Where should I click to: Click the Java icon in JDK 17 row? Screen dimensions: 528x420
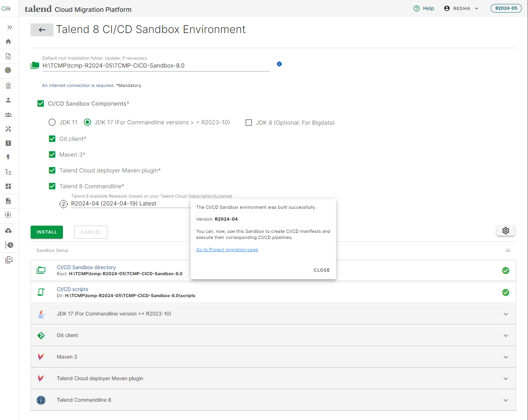tap(41, 314)
